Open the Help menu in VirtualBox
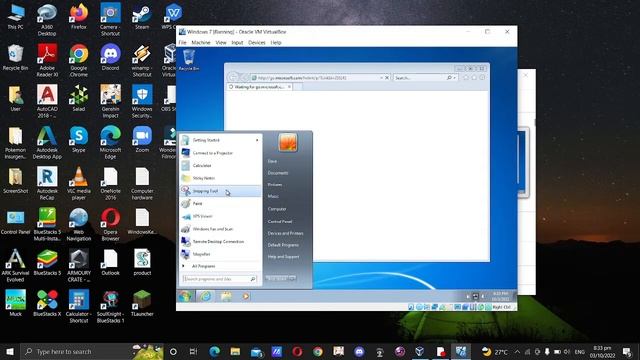 [276, 42]
